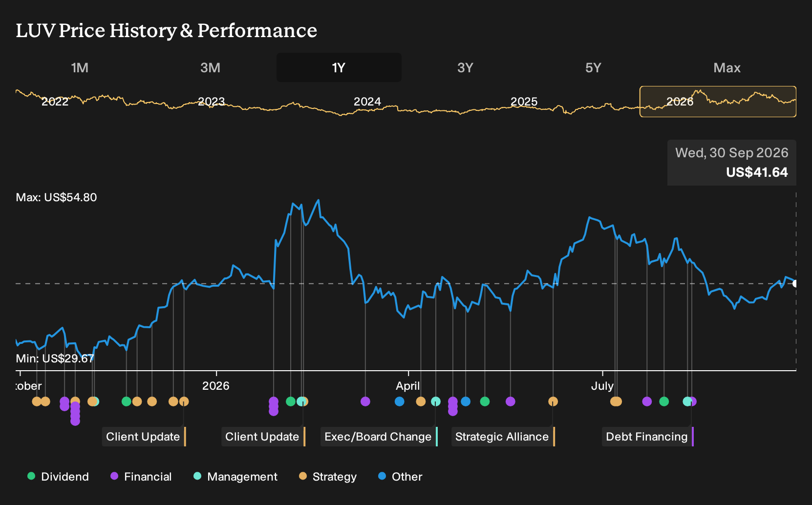
Task: Toggle Financial events in the legend
Action: 141,477
